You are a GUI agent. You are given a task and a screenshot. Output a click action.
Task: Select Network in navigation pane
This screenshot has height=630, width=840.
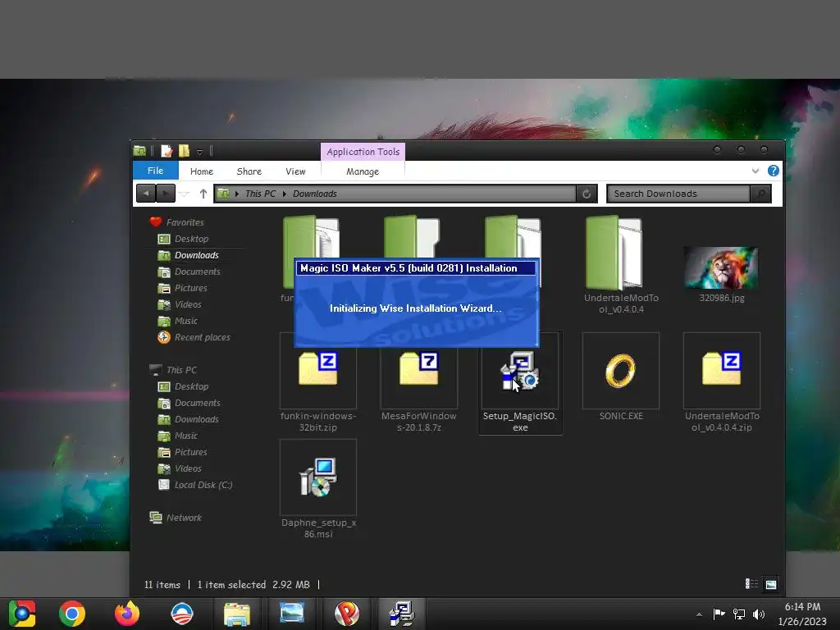pyautogui.click(x=184, y=518)
